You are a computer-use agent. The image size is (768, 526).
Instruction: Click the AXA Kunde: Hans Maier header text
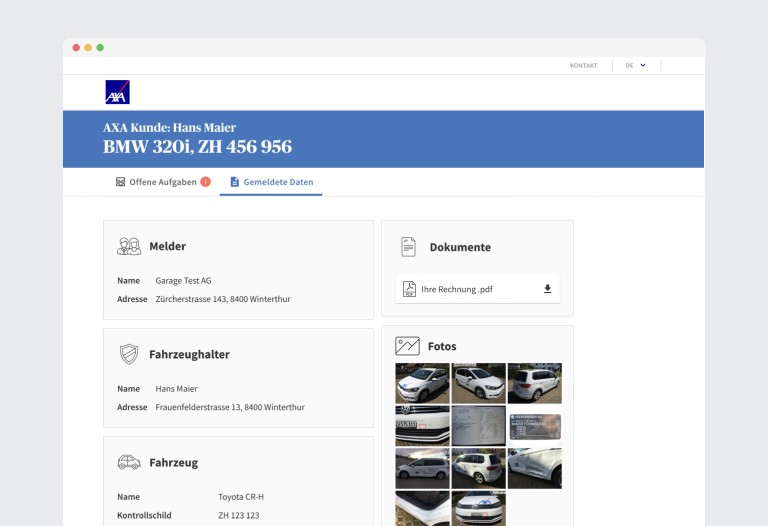169,127
